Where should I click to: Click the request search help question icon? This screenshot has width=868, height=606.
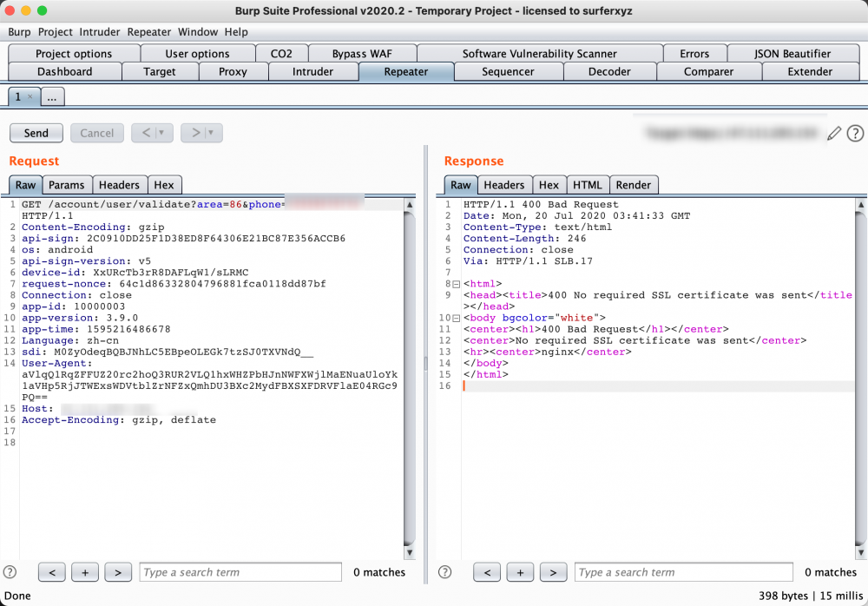pos(10,572)
